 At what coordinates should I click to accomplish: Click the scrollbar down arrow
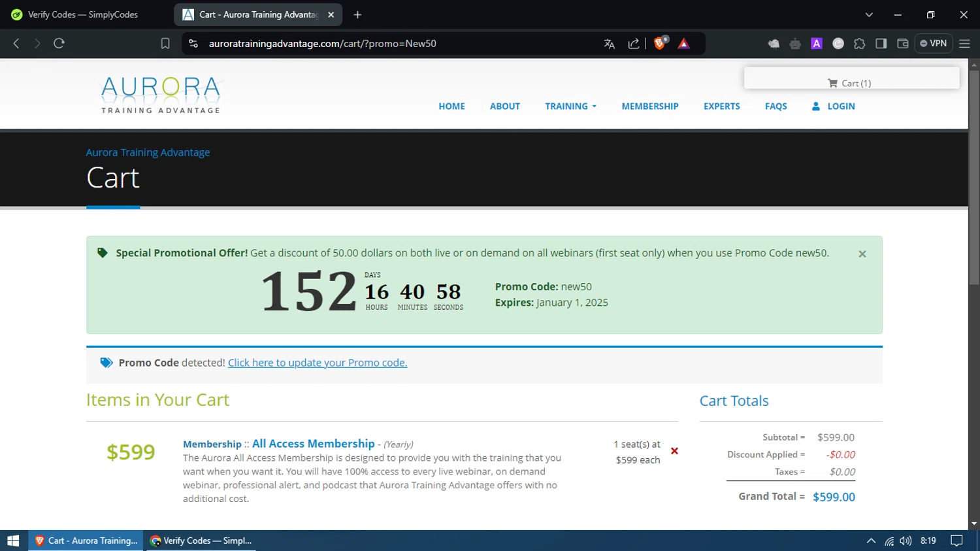[x=974, y=524]
